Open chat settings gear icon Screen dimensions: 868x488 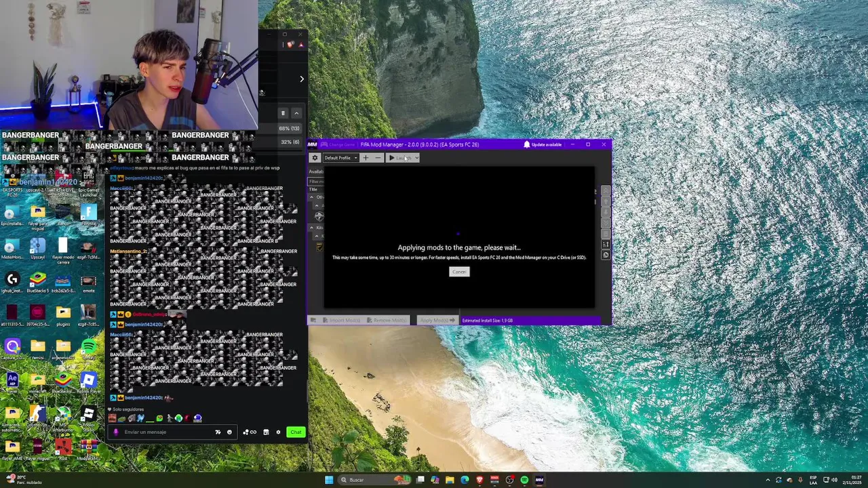pyautogui.click(x=278, y=432)
